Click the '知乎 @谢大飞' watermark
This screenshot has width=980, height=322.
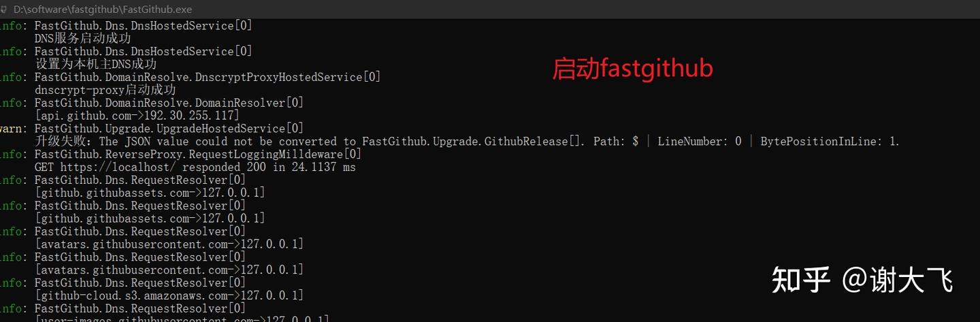coord(862,280)
